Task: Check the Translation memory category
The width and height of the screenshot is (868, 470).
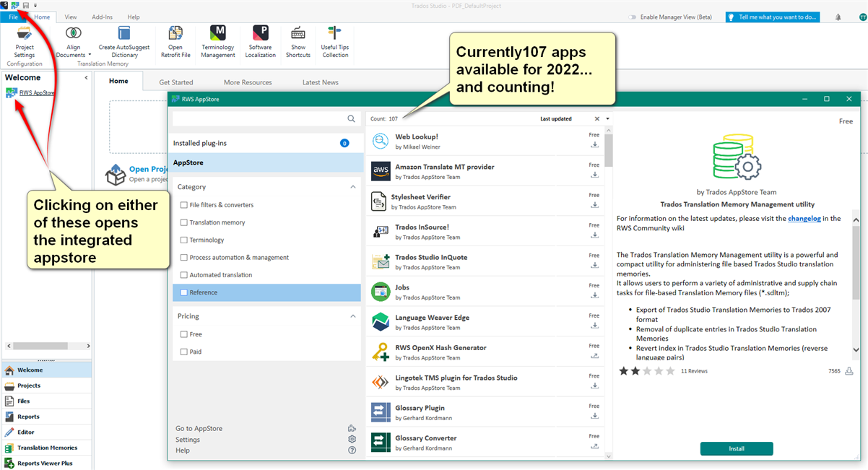Action: (x=184, y=222)
